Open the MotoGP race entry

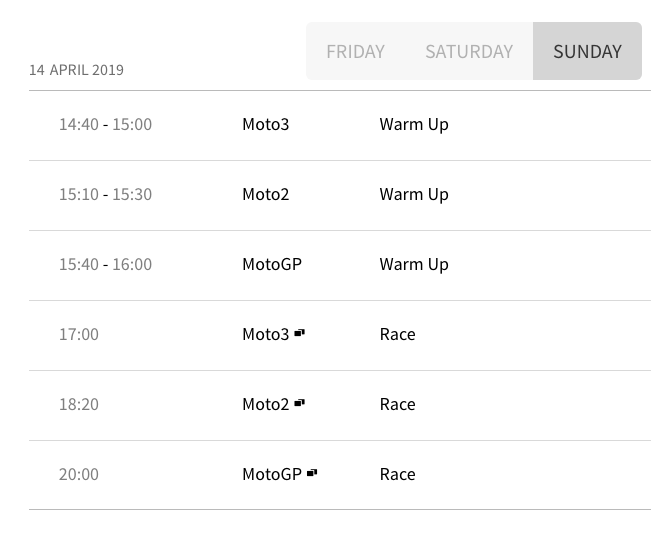(271, 475)
